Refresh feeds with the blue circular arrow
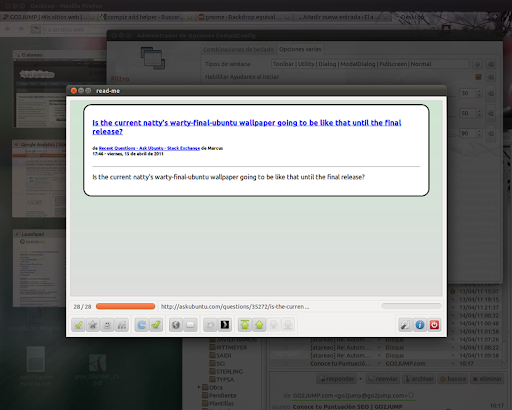The image size is (512, 410). pos(141,325)
